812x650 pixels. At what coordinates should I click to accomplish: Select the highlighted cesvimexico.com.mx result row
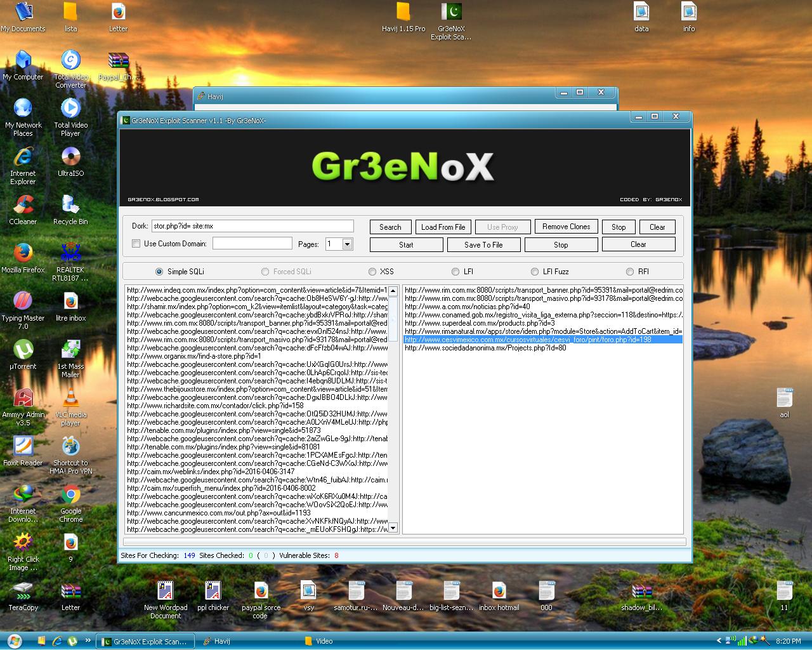coord(543,340)
